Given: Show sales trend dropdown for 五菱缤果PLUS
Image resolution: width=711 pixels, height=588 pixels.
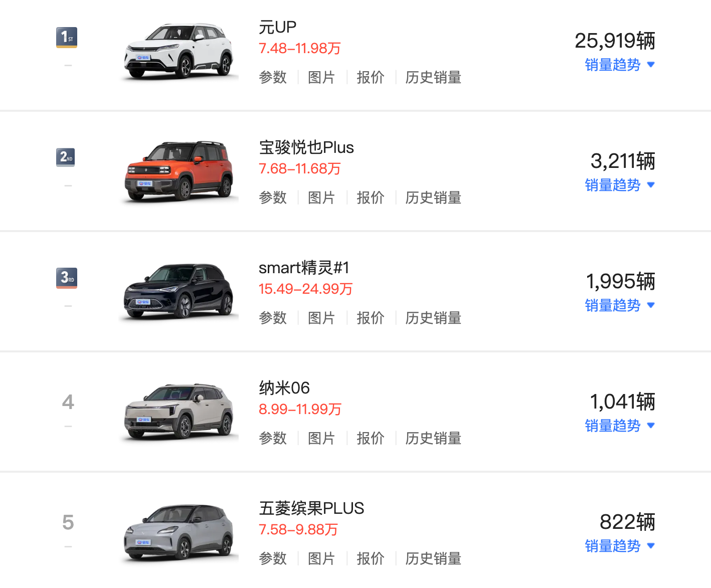Looking at the screenshot, I should pyautogui.click(x=619, y=546).
